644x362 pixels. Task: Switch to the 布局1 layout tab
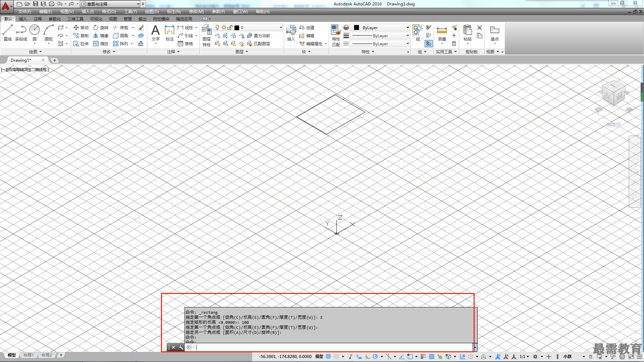(x=29, y=355)
